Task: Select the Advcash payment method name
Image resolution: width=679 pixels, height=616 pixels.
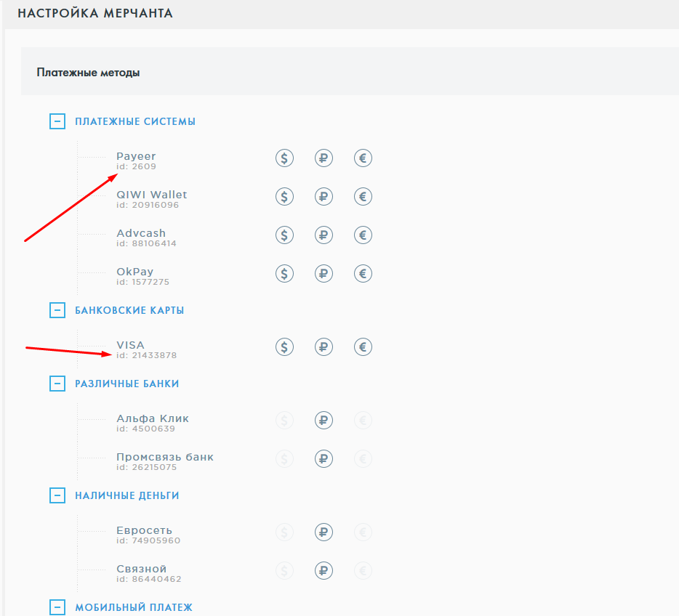Action: 141,233
